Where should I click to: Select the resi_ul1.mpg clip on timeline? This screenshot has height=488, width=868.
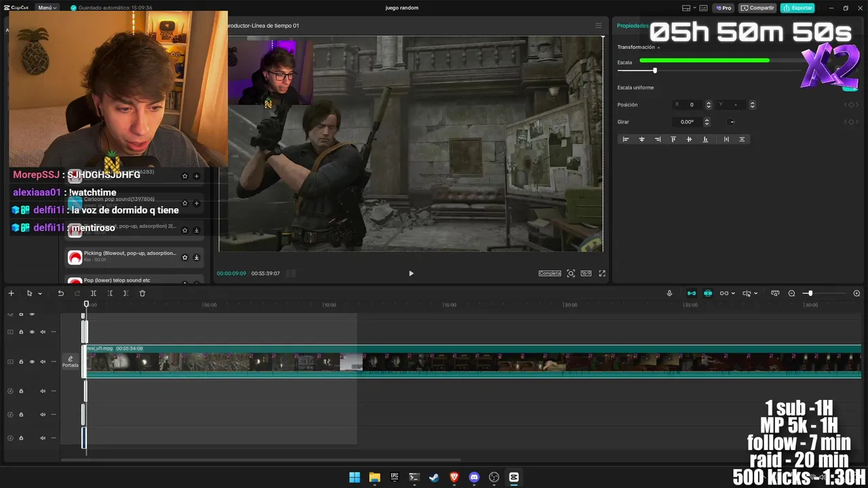473,361
